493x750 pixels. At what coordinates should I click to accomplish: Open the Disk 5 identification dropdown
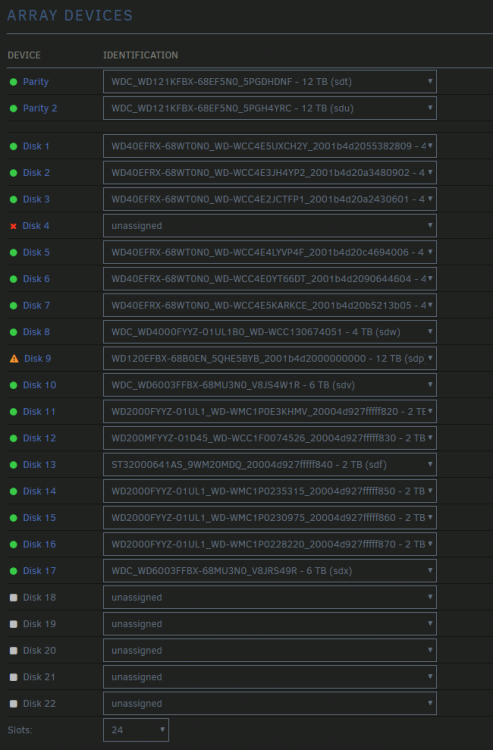[x=270, y=253]
